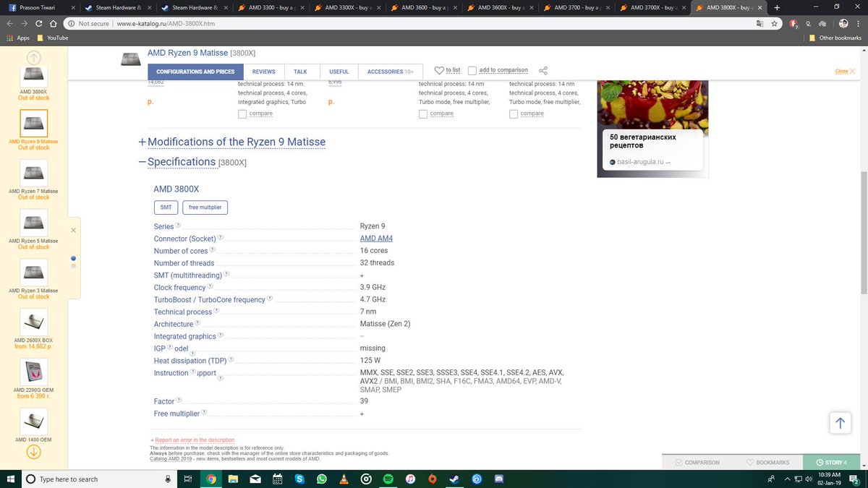This screenshot has width=868, height=488.
Task: Open help tooltip for Series
Action: 178,226
